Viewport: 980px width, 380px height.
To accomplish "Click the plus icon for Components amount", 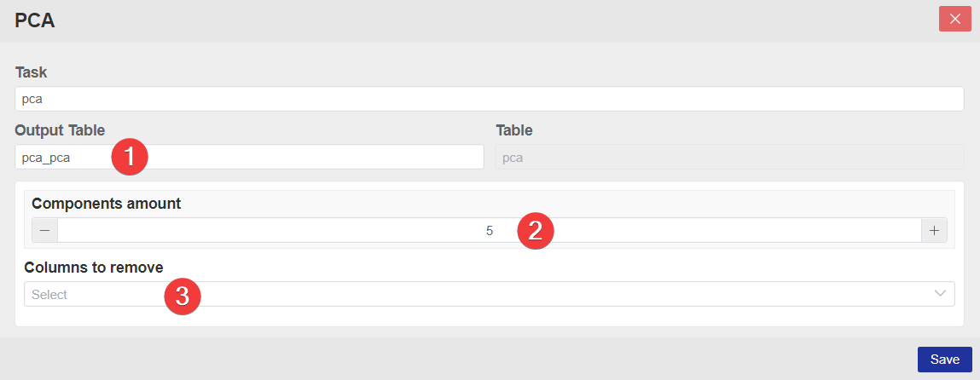I will point(934,230).
